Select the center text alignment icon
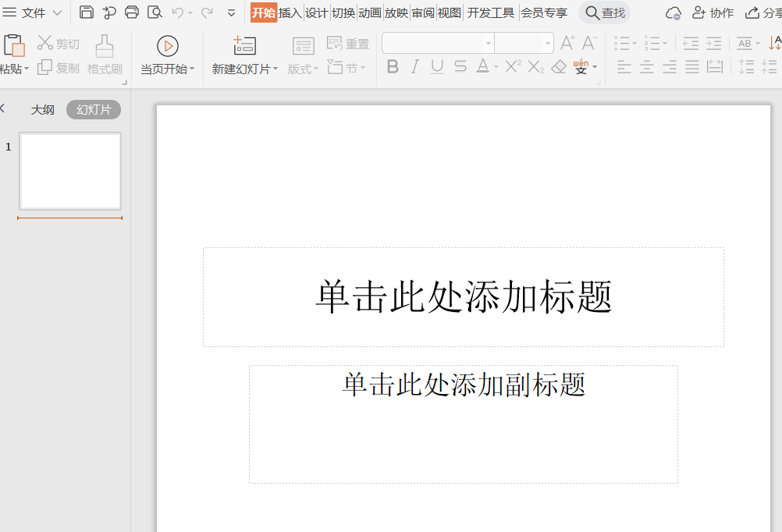The image size is (782, 532). [x=647, y=67]
